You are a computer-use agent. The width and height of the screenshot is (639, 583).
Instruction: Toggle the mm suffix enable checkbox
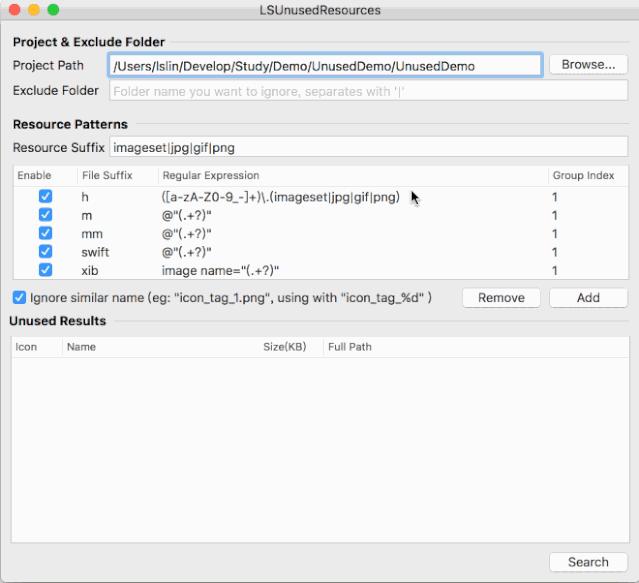tap(45, 233)
